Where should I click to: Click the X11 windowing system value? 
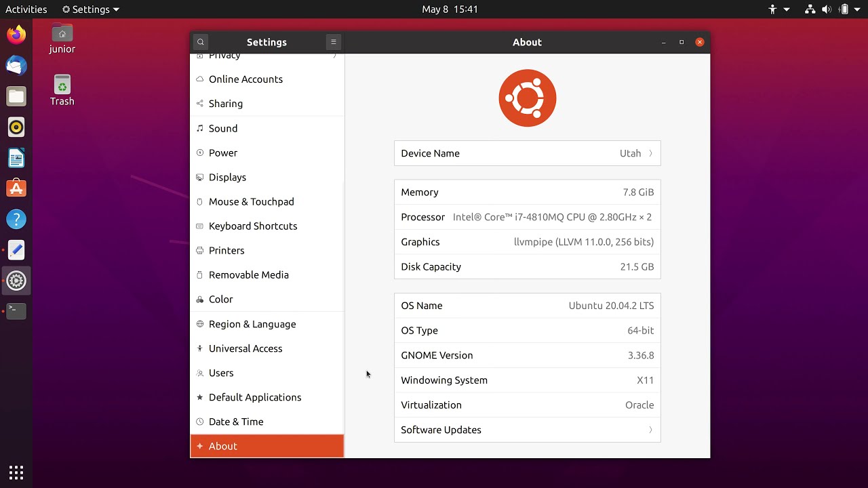645,380
